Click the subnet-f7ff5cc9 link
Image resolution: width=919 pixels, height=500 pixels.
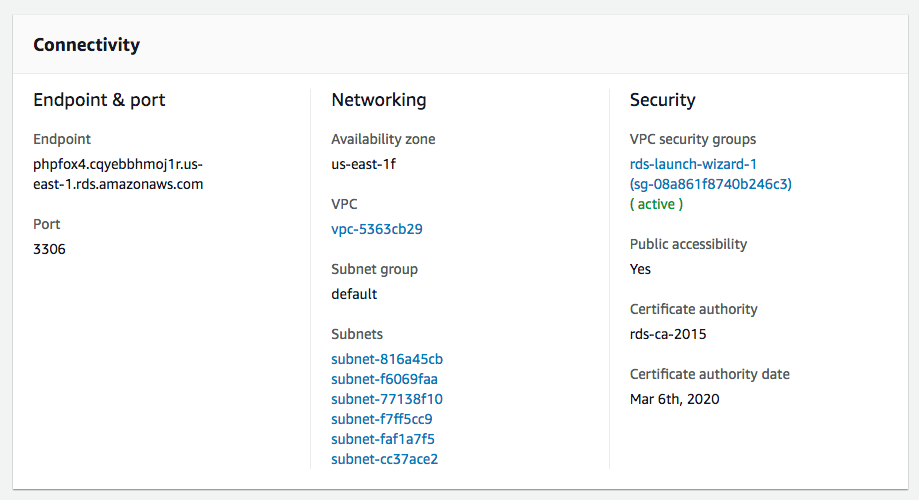point(381,419)
